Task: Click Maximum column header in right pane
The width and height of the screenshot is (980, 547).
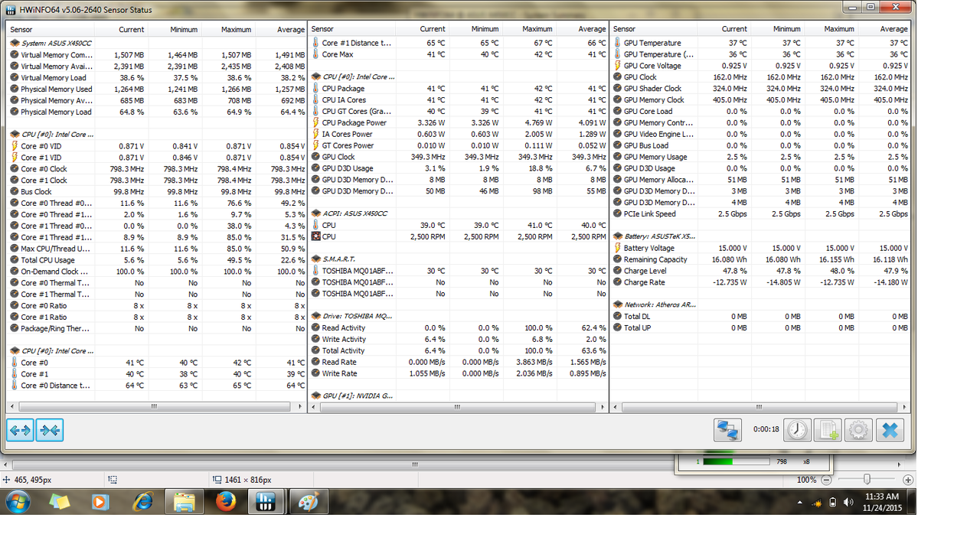Action: pos(831,29)
